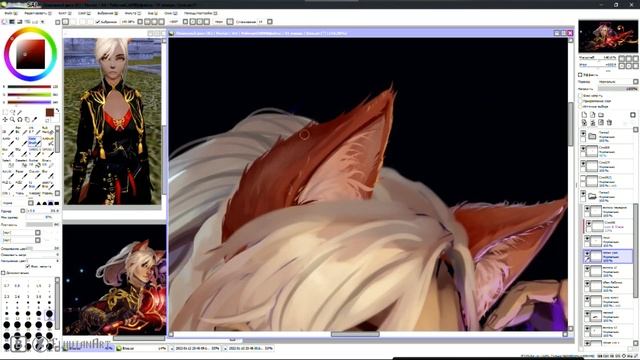Image resolution: width=640 pixels, height=360 pixels.
Task: Toggle the Effects checkbox in layer panel
Action: (x=580, y=75)
